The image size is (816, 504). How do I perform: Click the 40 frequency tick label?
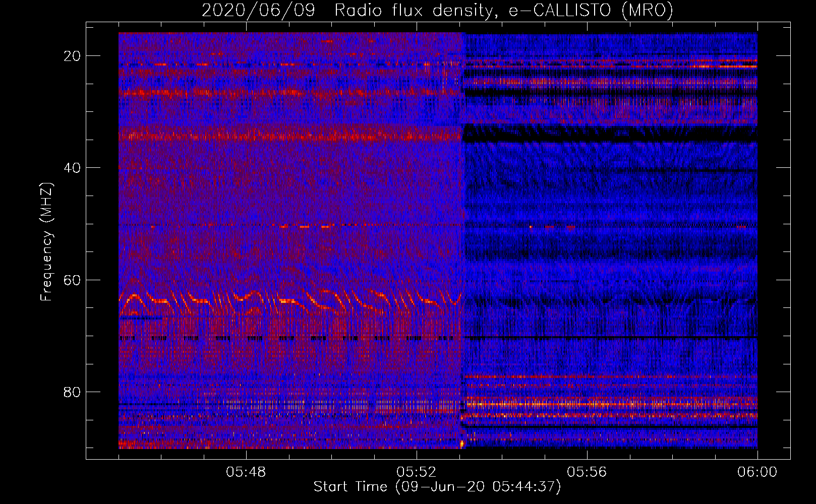click(73, 168)
